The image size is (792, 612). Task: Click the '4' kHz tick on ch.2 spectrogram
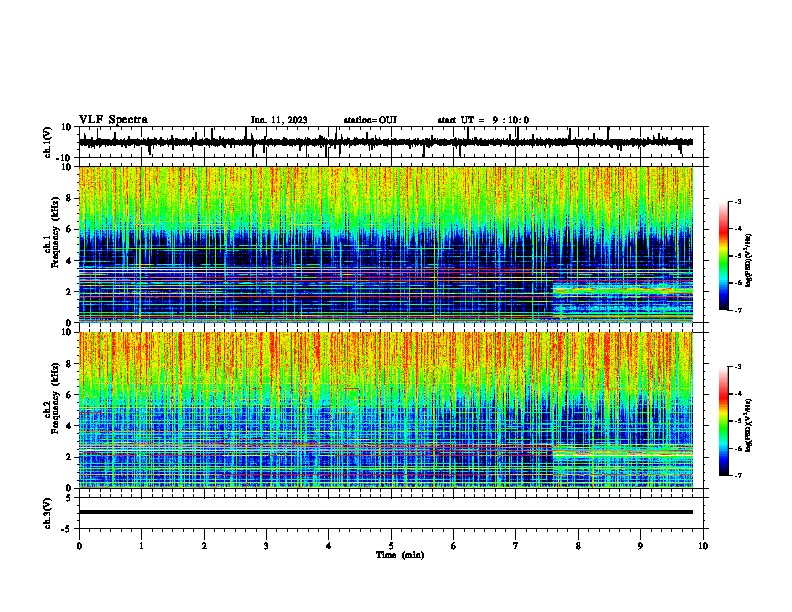pos(70,426)
